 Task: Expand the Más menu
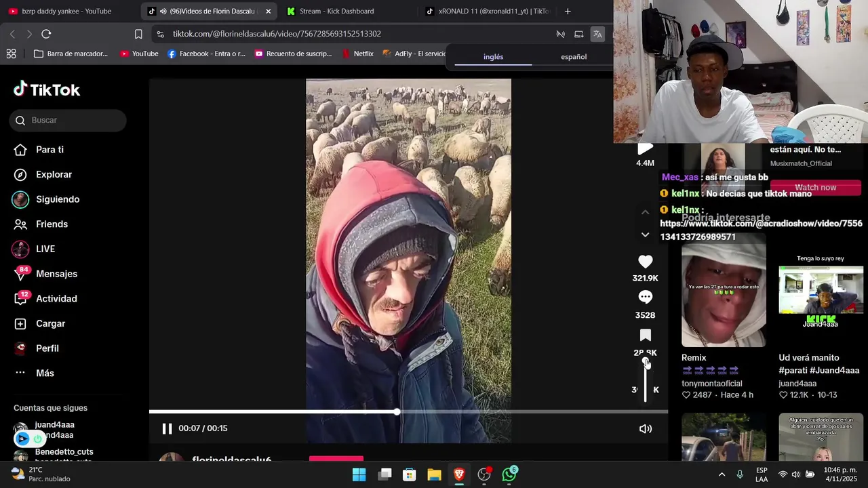click(x=34, y=373)
